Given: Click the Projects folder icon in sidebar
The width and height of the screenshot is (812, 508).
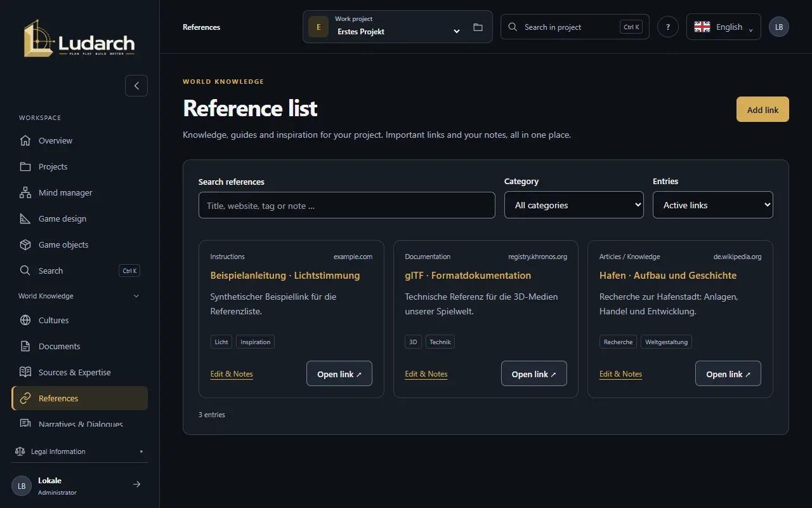Looking at the screenshot, I should tap(25, 166).
